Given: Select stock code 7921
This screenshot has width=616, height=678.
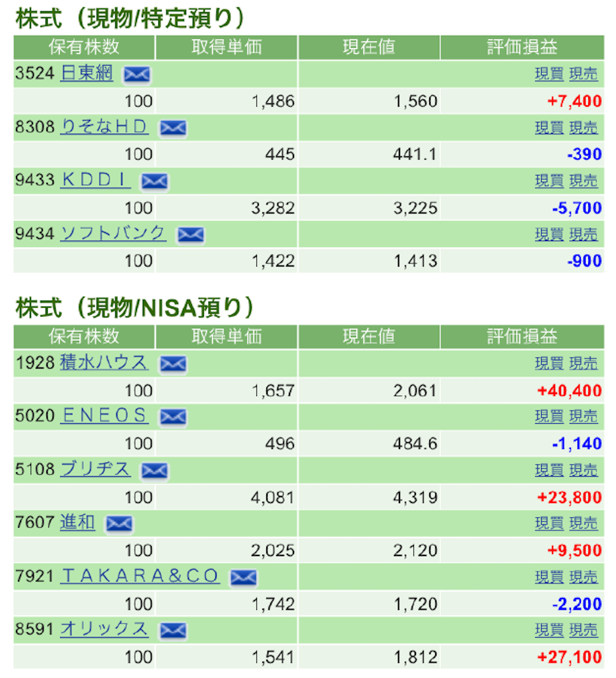Looking at the screenshot, I should pos(34,577).
